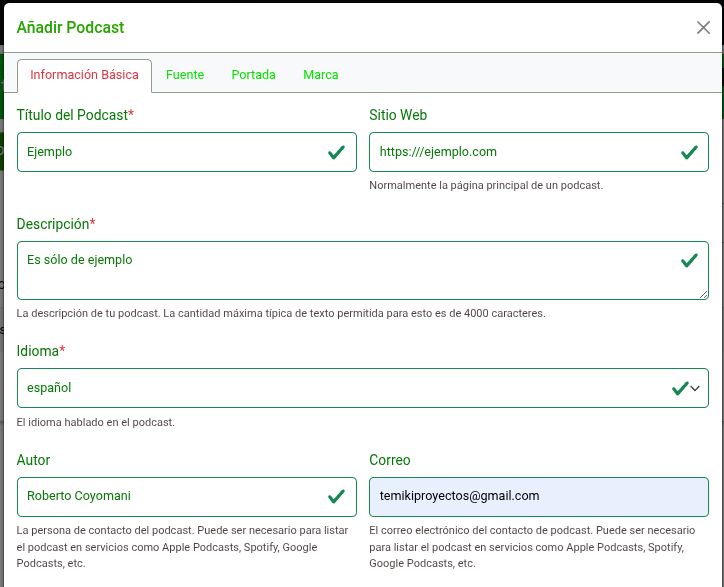Click the checkmark icon in Descripción box
This screenshot has height=587, width=724.
click(x=689, y=260)
